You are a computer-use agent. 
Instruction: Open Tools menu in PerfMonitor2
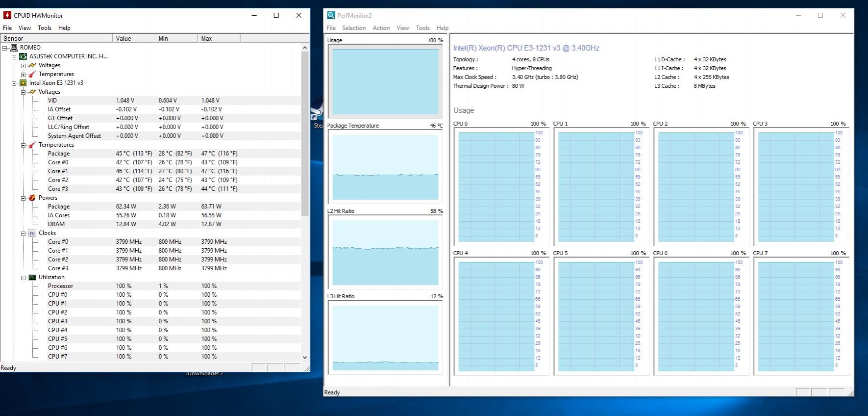click(x=422, y=28)
